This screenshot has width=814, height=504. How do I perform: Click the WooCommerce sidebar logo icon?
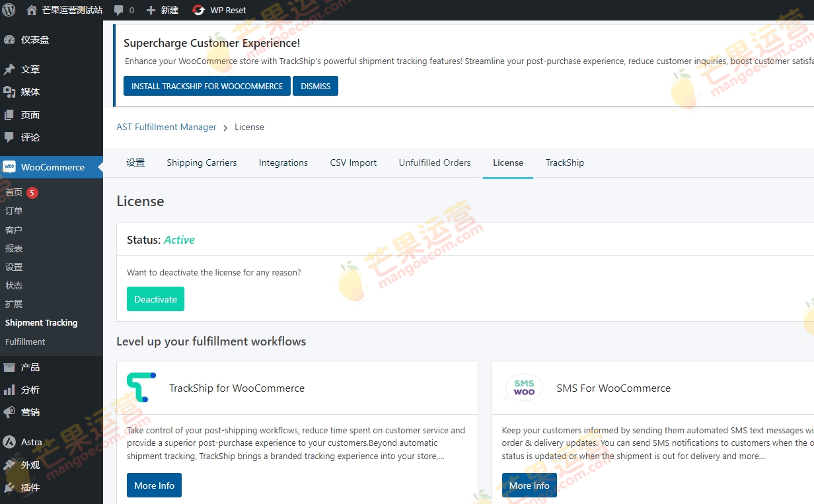9,166
